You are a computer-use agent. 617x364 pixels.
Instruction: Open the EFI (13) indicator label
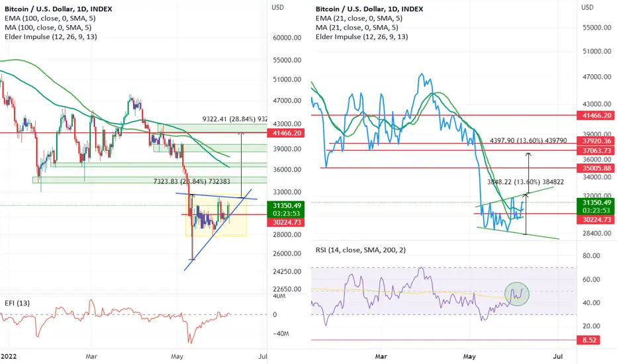(x=17, y=303)
